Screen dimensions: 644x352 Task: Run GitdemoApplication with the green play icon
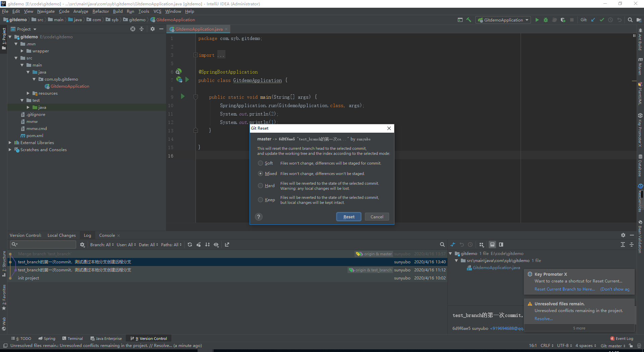tap(537, 20)
